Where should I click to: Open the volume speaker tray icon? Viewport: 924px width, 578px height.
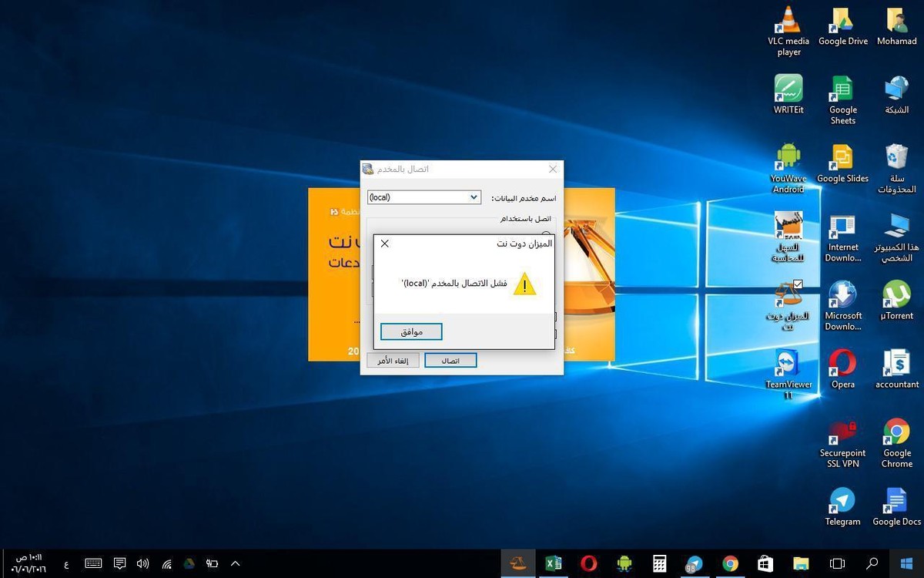tap(142, 563)
